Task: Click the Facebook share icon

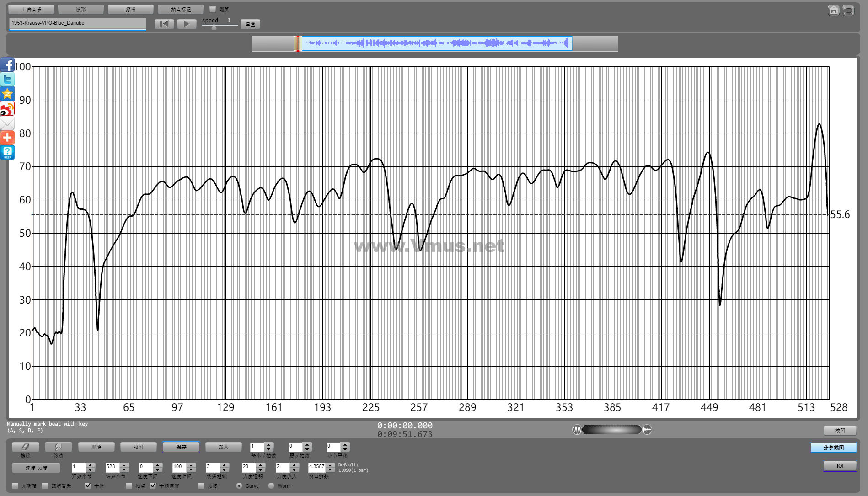Action: [7, 65]
